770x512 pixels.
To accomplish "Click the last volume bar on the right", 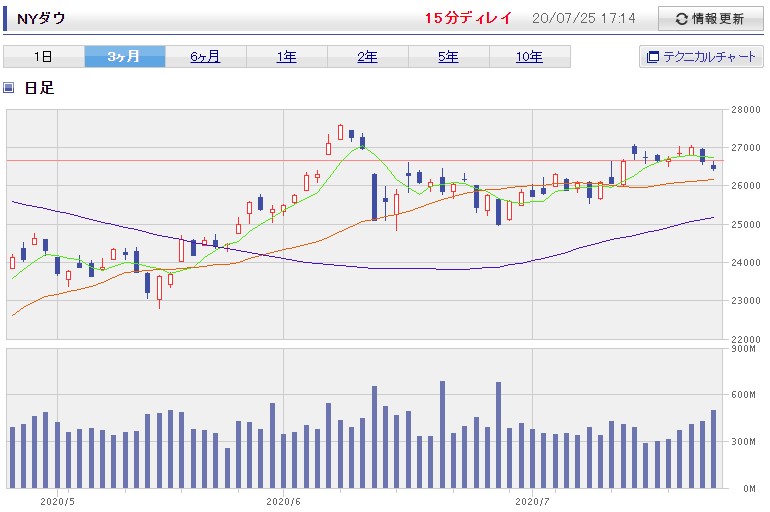I will point(714,449).
